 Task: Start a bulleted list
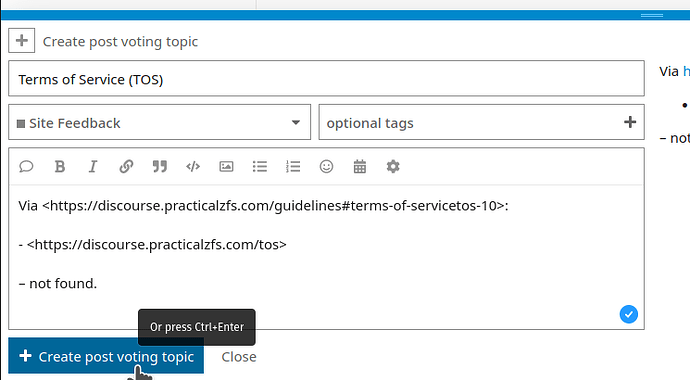(260, 167)
